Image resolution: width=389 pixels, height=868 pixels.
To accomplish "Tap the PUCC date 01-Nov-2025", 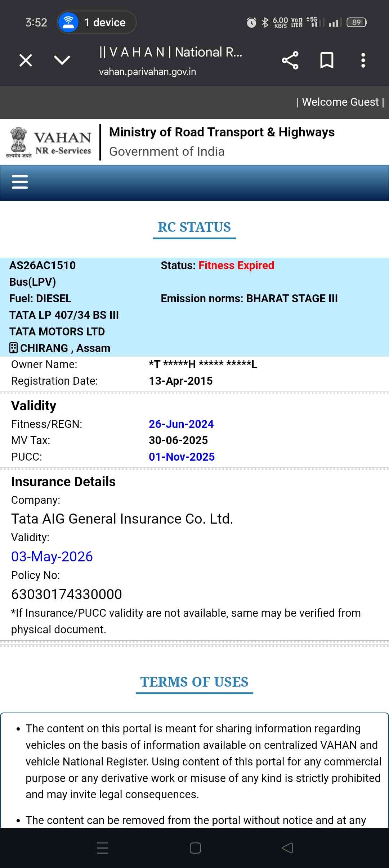I will (182, 457).
